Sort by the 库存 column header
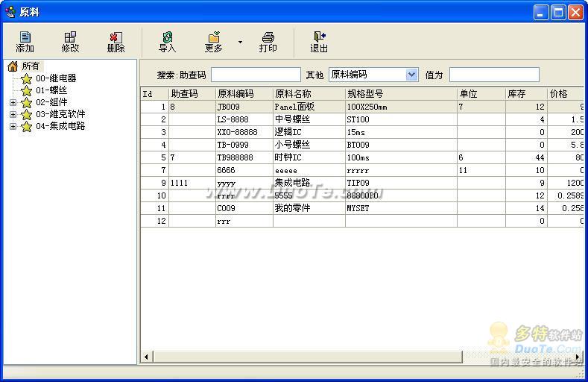588x382 pixels. pos(526,94)
